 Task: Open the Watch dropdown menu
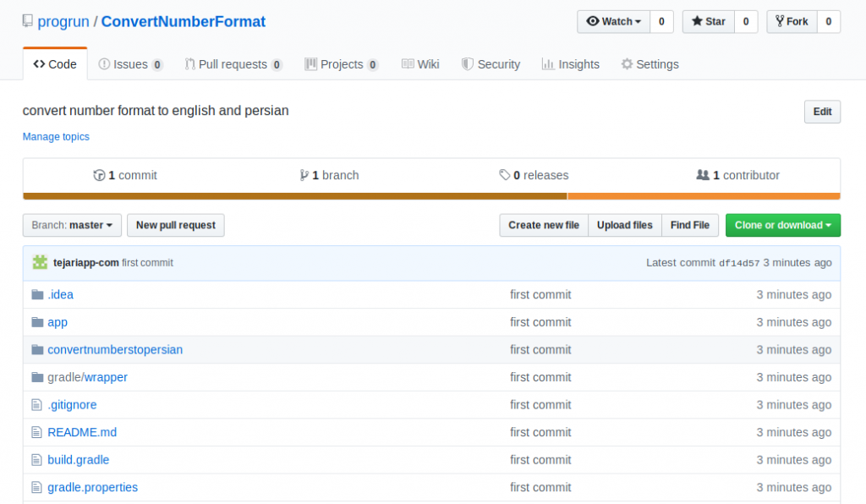pyautogui.click(x=614, y=21)
